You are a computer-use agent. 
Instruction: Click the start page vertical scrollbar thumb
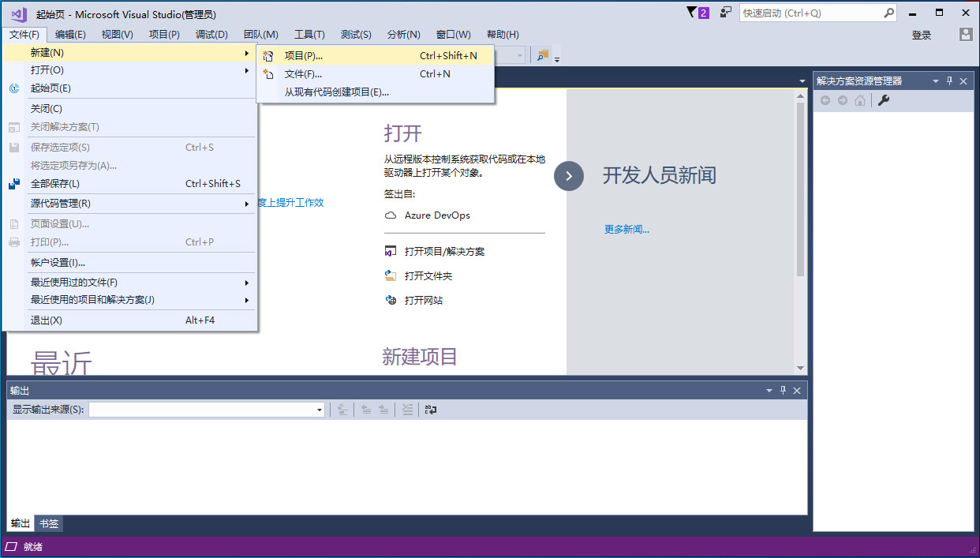(x=800, y=189)
